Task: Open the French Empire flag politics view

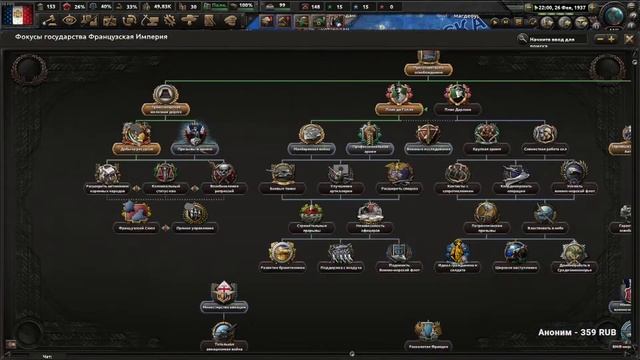Action: coord(17,14)
